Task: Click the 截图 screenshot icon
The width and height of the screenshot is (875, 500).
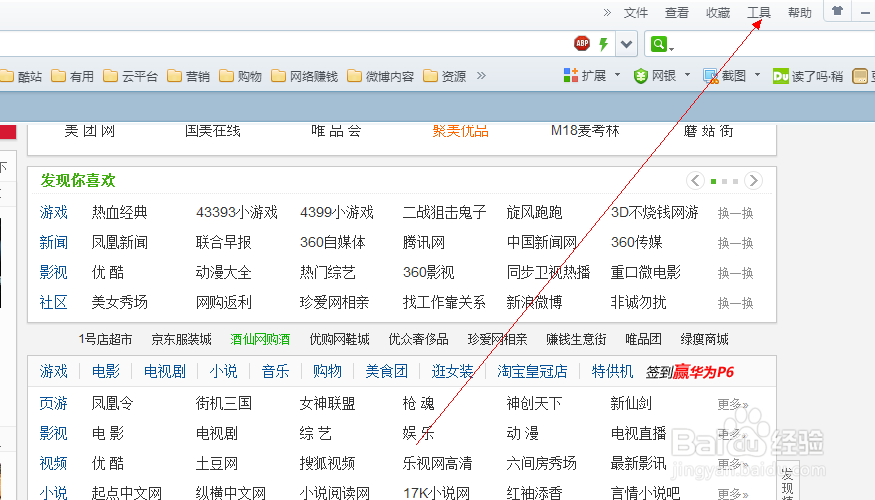Action: click(x=711, y=76)
